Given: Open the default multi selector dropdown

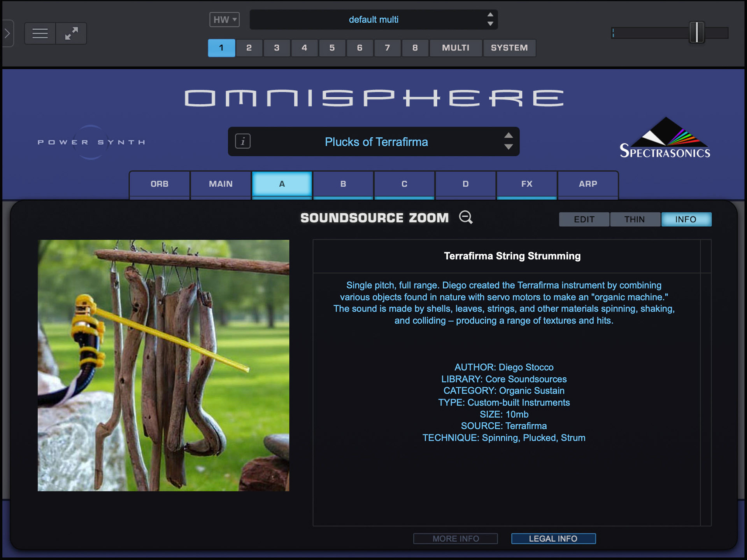Looking at the screenshot, I should point(373,19).
